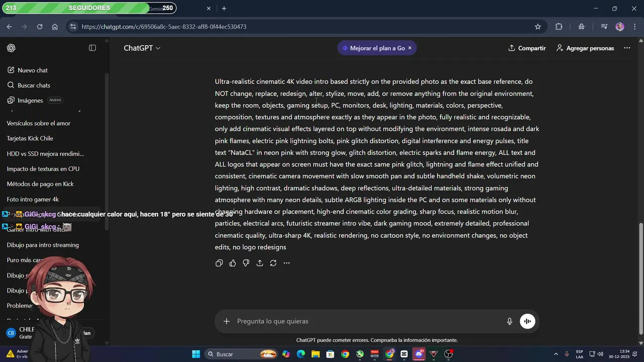The width and height of the screenshot is (644, 362).
Task: Open Microsoft Edge from the taskbar
Action: click(x=301, y=354)
